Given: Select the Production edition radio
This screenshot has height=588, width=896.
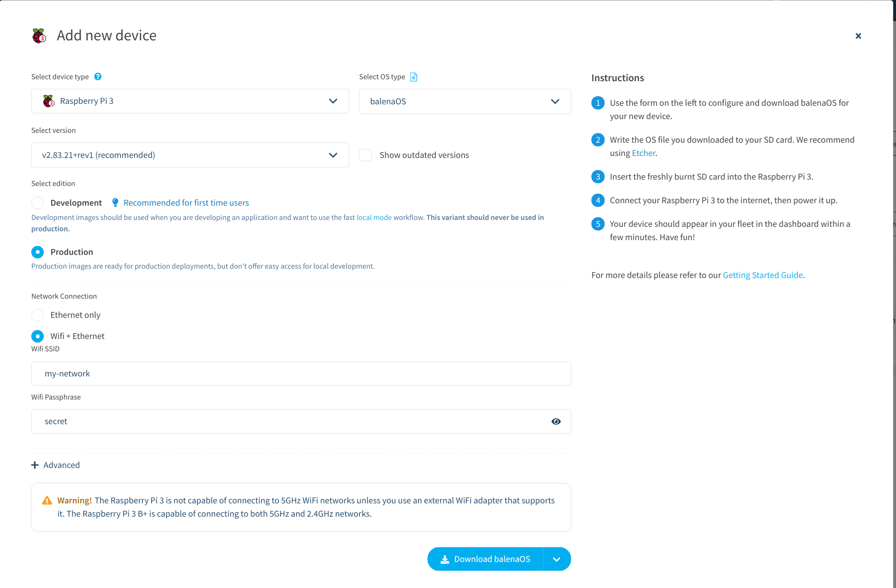Looking at the screenshot, I should click(37, 252).
